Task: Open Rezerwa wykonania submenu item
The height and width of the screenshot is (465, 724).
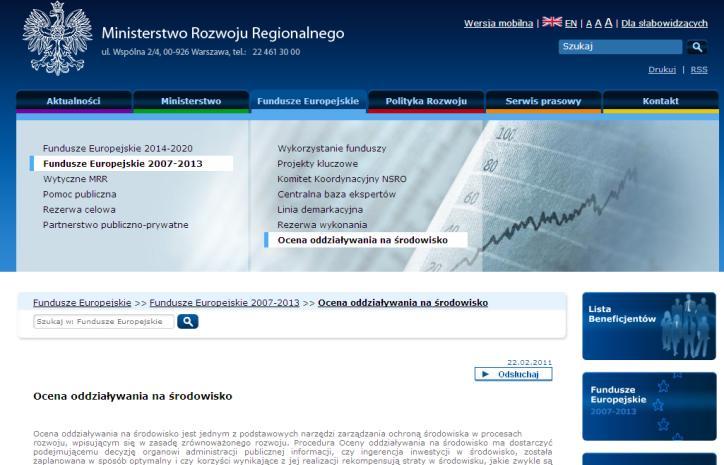Action: pyautogui.click(x=322, y=224)
